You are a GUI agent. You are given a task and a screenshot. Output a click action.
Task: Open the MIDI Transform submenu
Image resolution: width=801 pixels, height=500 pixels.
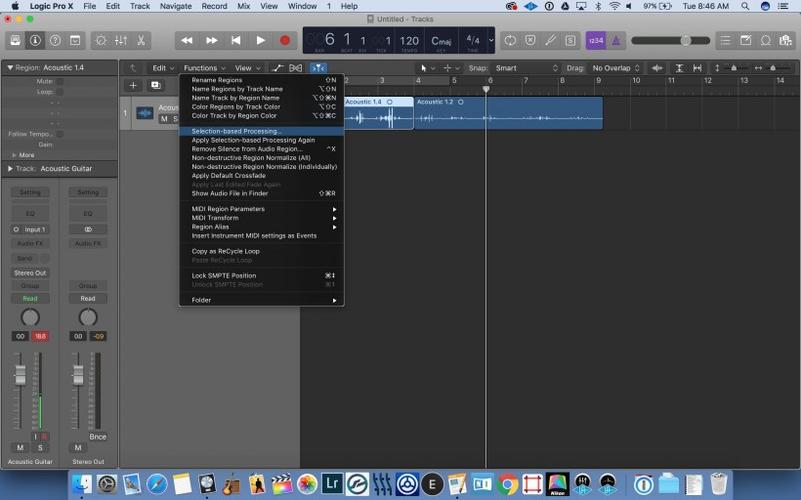pyautogui.click(x=262, y=218)
